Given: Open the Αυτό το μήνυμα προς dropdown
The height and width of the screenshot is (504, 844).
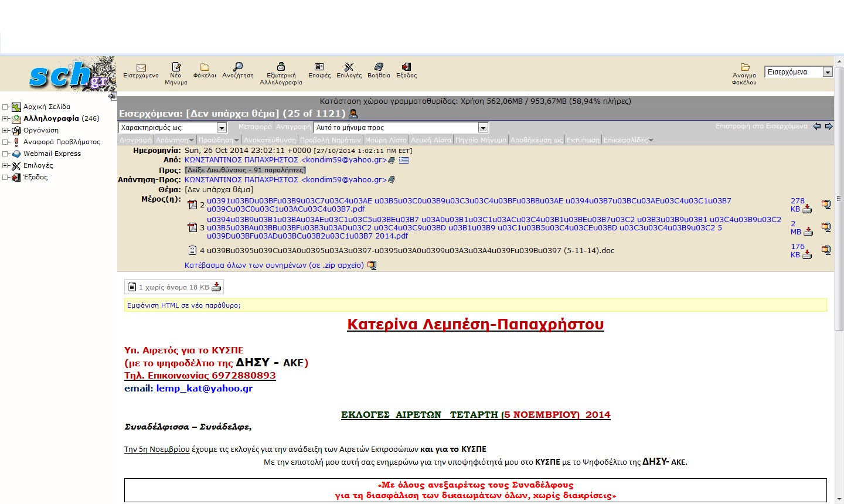Looking at the screenshot, I should 483,128.
